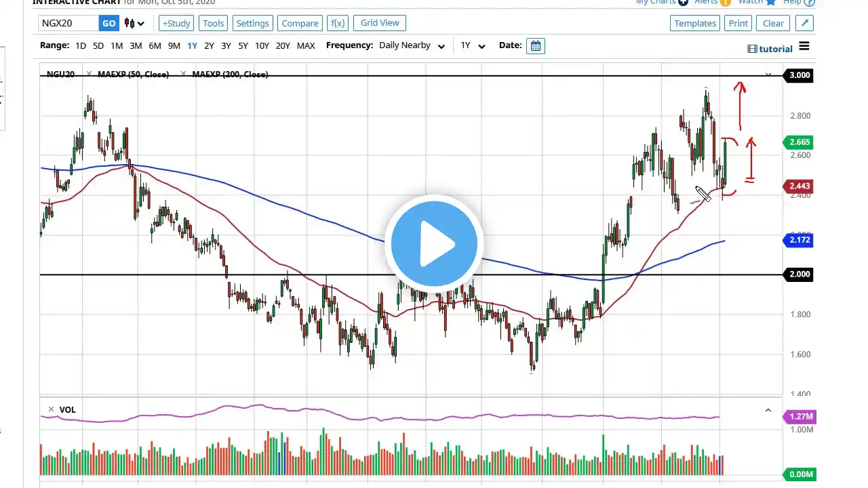Select the 20Y range
Viewport: 868px width, 488px height.
coord(283,45)
